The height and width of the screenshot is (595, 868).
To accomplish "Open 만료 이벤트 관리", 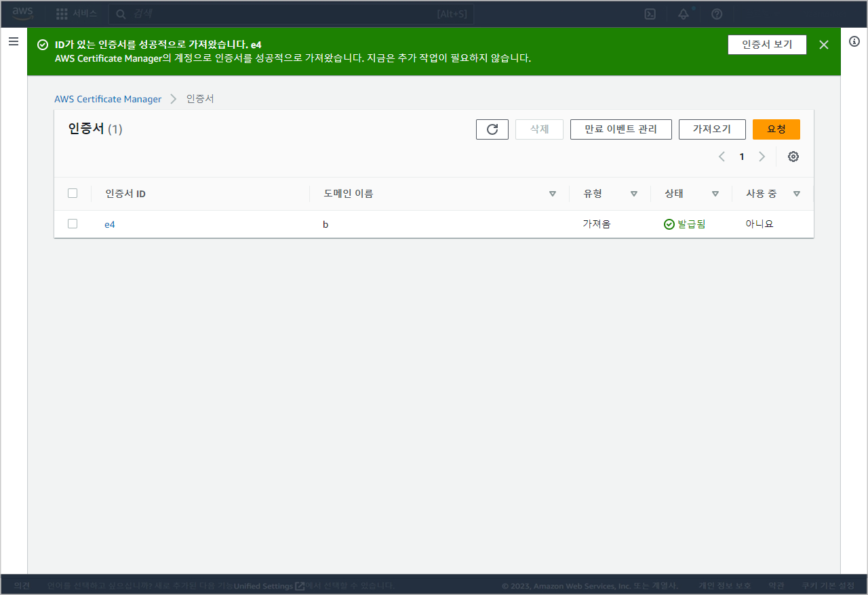I will click(621, 129).
